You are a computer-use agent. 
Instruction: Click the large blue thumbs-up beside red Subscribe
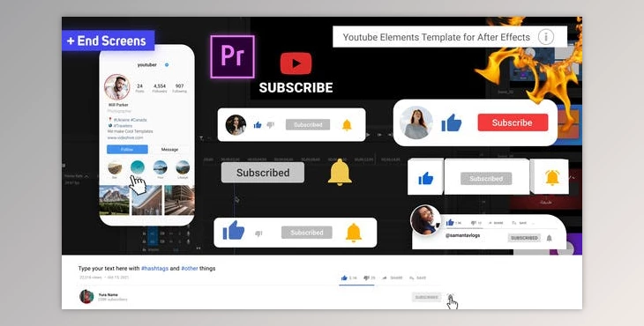[452, 122]
